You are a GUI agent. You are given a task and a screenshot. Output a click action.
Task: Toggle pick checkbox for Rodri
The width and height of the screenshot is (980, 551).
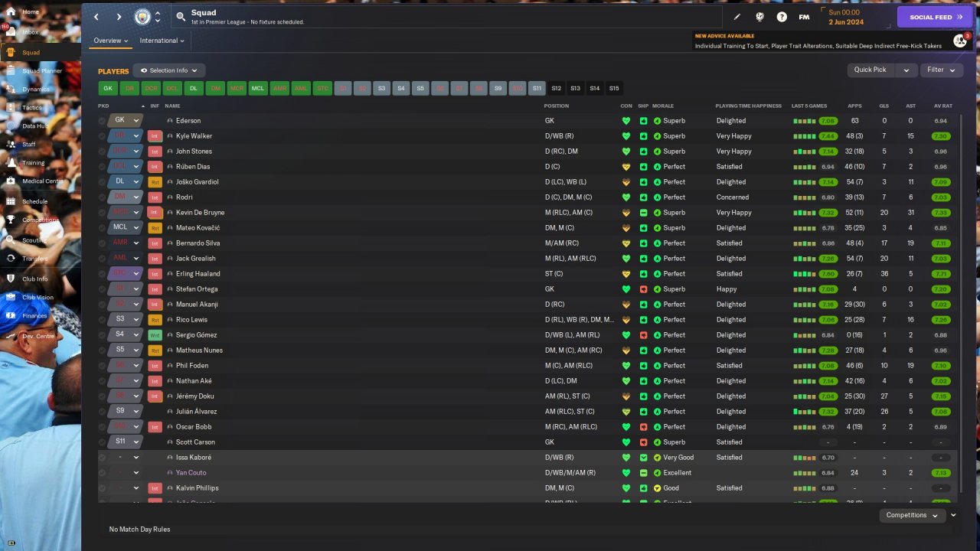[x=103, y=197]
